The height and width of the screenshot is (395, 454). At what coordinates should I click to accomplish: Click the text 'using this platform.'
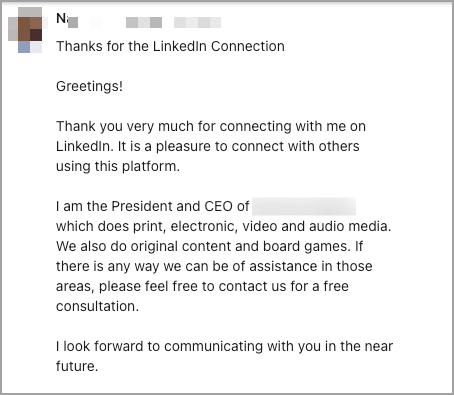click(118, 166)
